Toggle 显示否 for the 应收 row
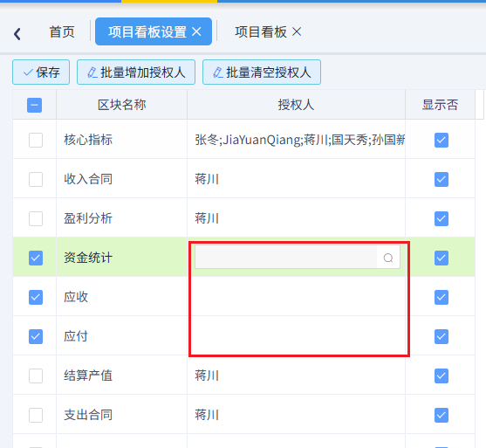486x448 pixels. pos(442,297)
